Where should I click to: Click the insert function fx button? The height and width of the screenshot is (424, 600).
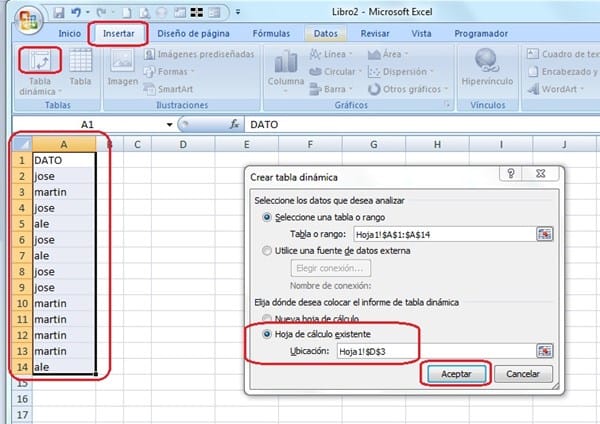pyautogui.click(x=234, y=124)
